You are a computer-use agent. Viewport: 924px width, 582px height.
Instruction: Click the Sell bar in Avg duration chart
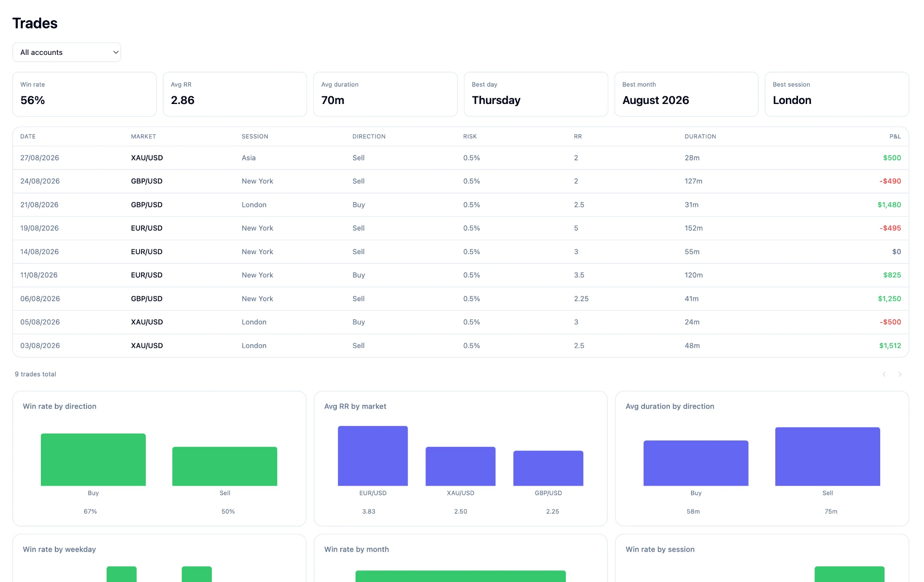(x=828, y=456)
